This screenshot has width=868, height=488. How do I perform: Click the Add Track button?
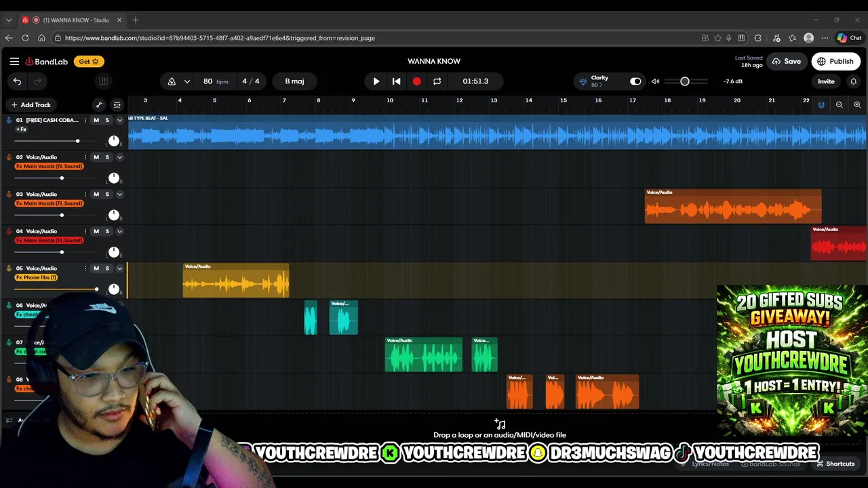31,105
